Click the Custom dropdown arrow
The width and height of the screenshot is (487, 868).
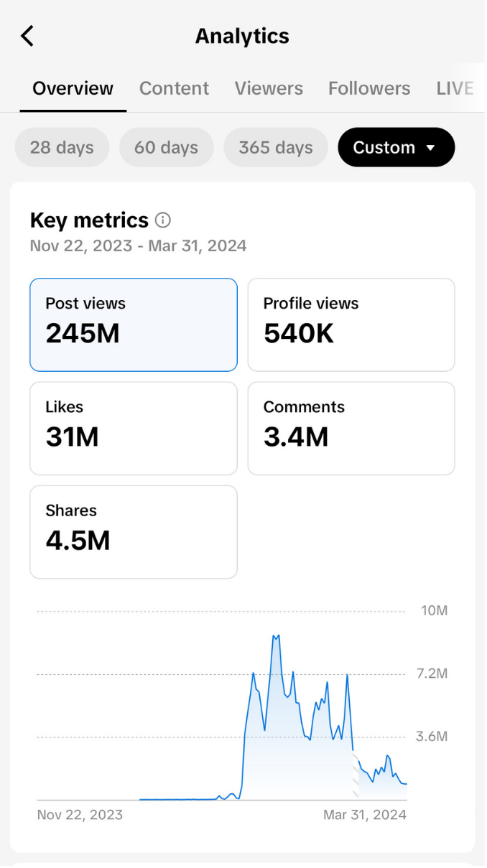[431, 148]
